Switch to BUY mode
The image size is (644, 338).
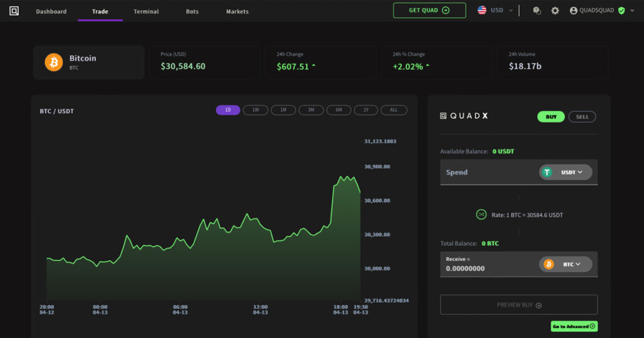pos(551,117)
